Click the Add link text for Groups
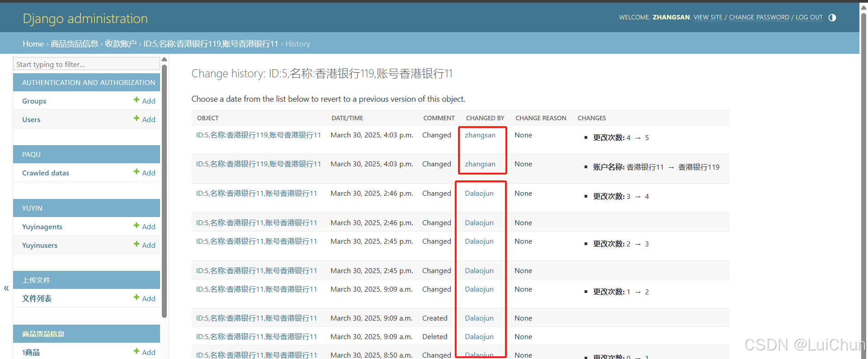The image size is (868, 359). pos(149,101)
